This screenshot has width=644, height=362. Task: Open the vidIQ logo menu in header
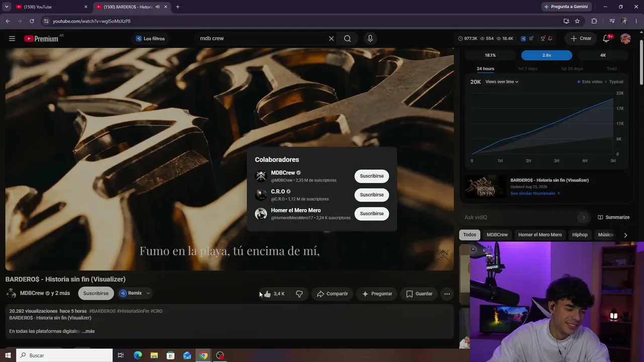tap(523, 39)
